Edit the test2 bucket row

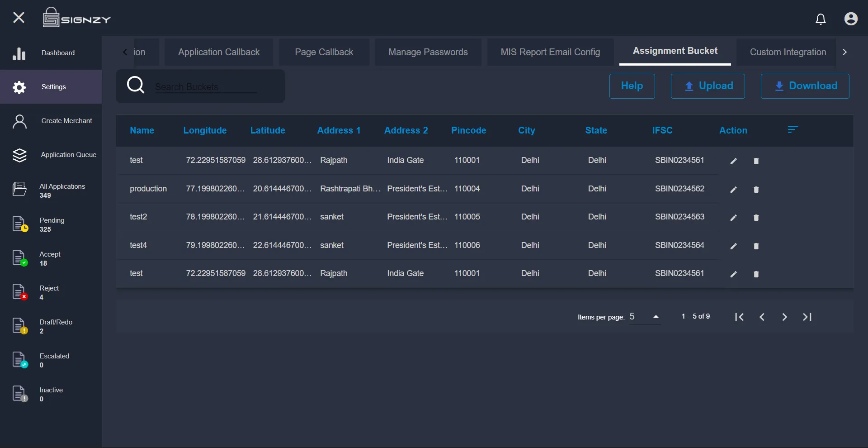tap(733, 218)
